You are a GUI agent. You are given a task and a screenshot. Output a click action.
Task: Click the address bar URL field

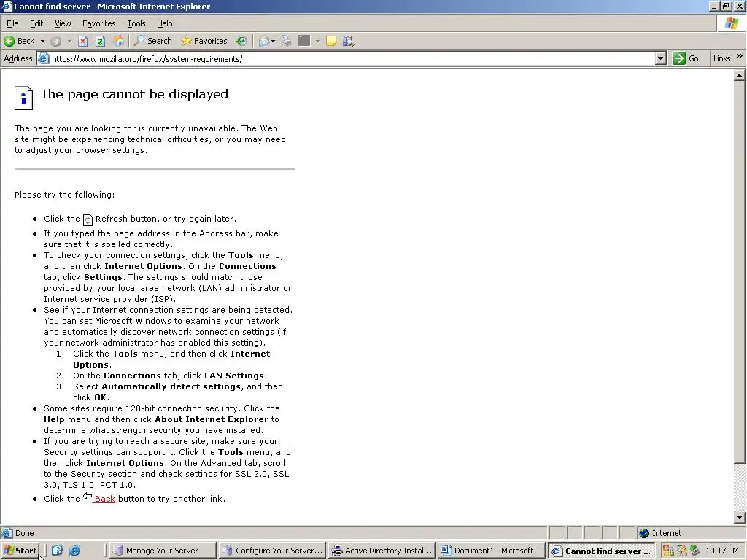(x=352, y=59)
